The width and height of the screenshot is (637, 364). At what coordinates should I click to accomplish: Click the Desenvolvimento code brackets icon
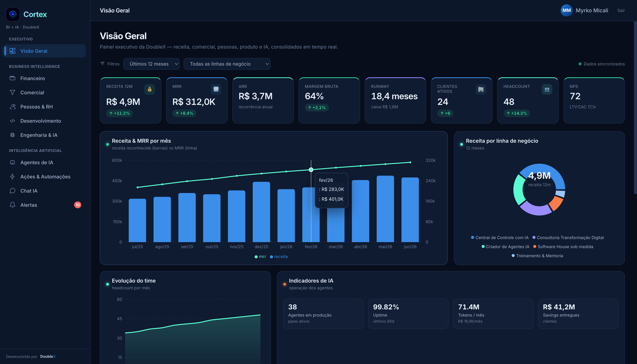[x=12, y=121]
